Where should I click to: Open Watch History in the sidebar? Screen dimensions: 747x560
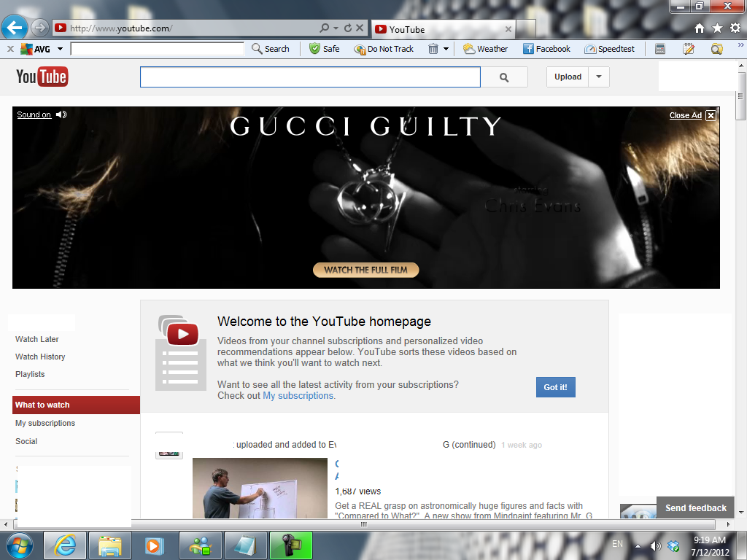(x=40, y=357)
